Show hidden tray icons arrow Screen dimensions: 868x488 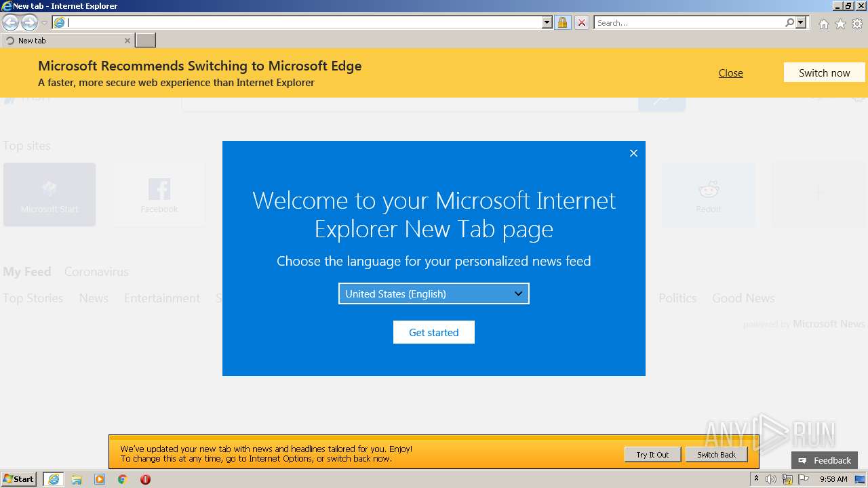(756, 479)
